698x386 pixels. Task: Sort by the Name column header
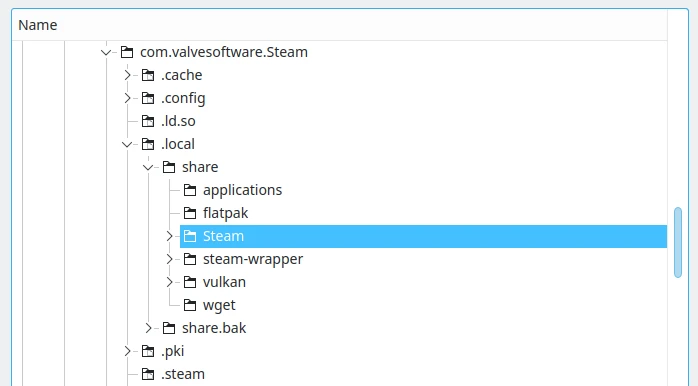point(339,25)
